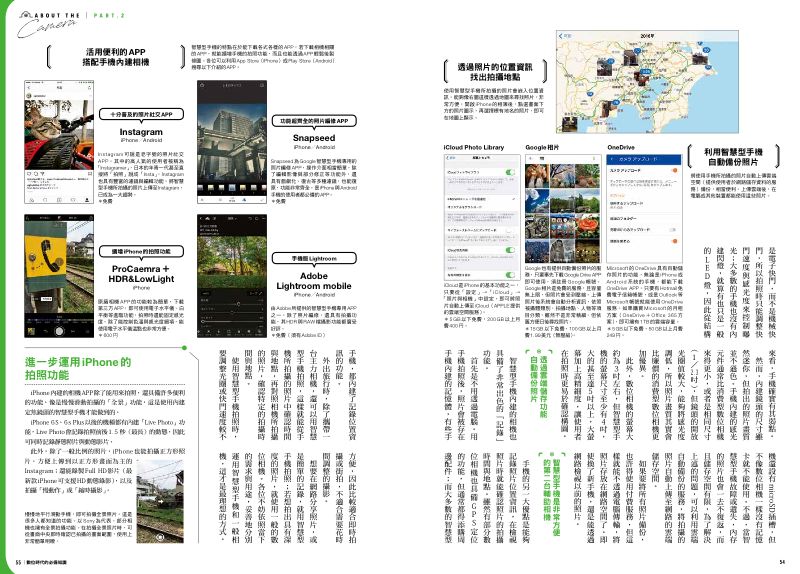Click the 利用智慧型手機 自動備份照片 heading
The image size is (800, 574).
pyautogui.click(x=733, y=157)
